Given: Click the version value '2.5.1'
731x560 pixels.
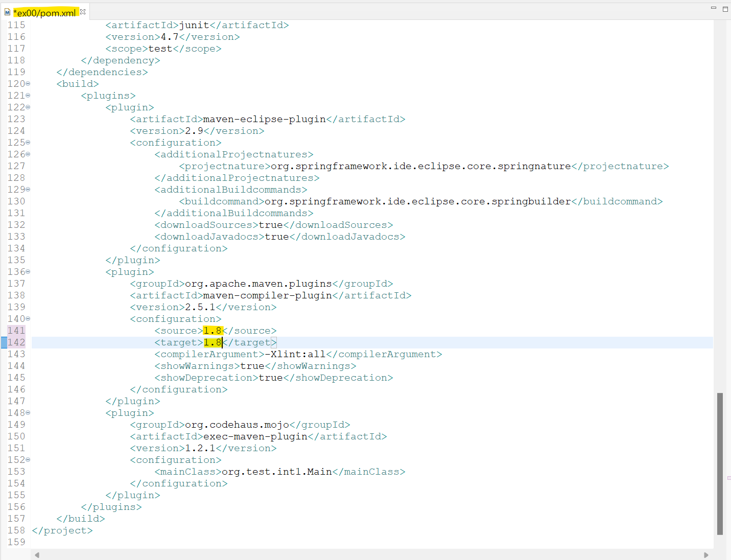Looking at the screenshot, I should tap(200, 307).
